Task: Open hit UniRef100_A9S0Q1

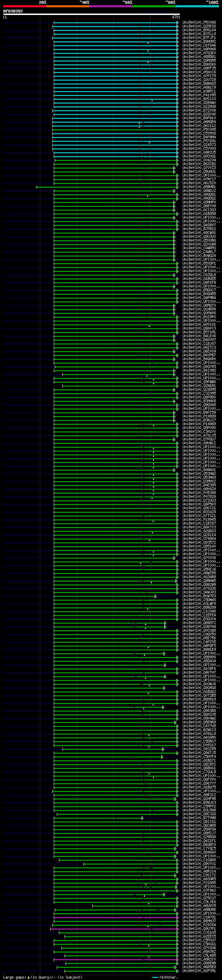Action: pos(199,156)
